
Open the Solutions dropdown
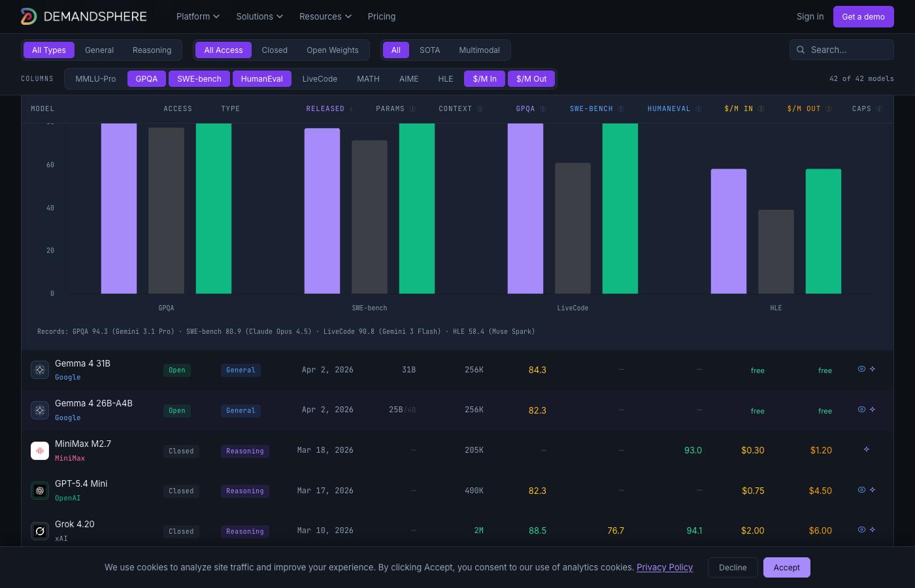pyautogui.click(x=259, y=16)
